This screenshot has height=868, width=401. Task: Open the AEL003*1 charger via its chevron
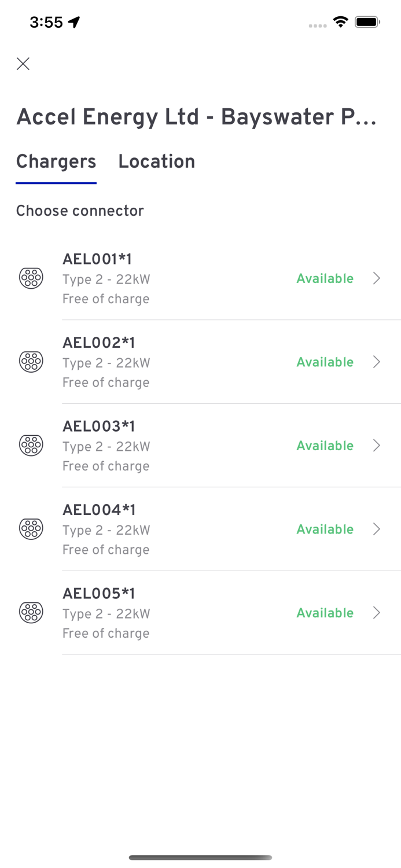[x=377, y=445]
